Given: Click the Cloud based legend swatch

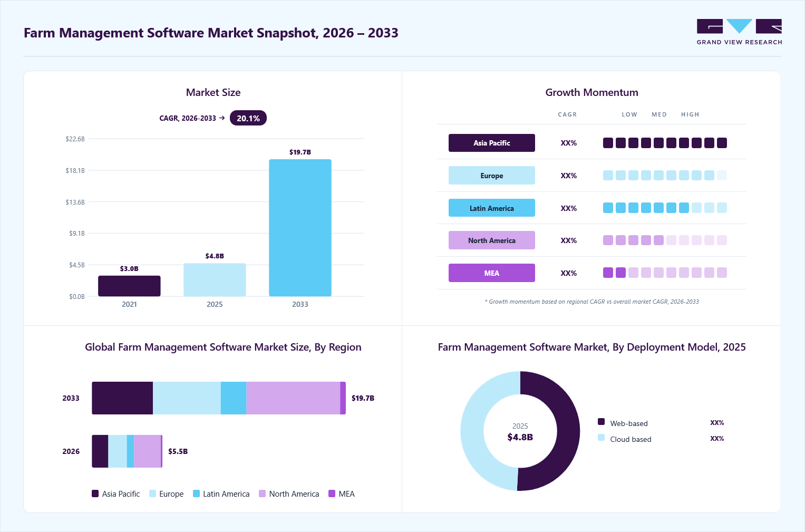Looking at the screenshot, I should click(602, 437).
